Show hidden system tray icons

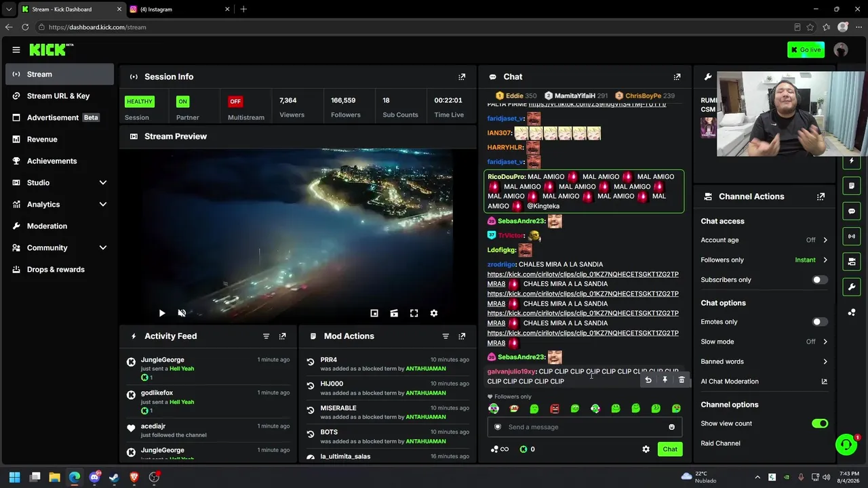click(x=757, y=477)
